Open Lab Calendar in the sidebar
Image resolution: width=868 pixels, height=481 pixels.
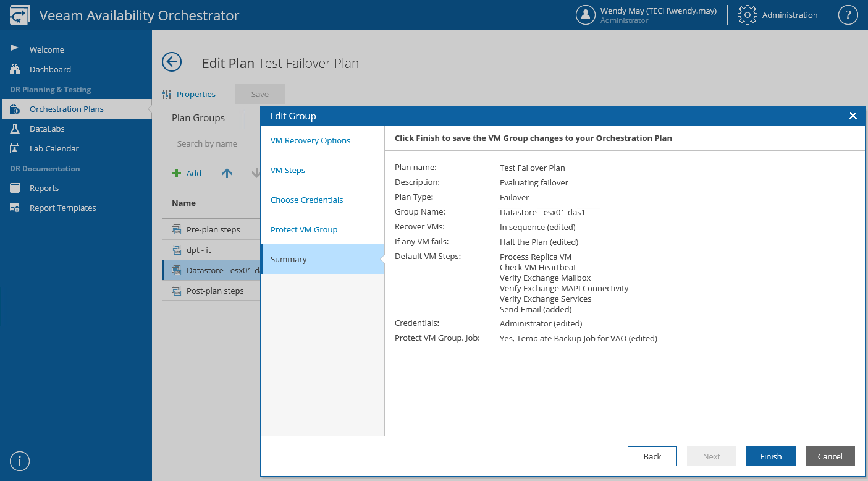(54, 148)
